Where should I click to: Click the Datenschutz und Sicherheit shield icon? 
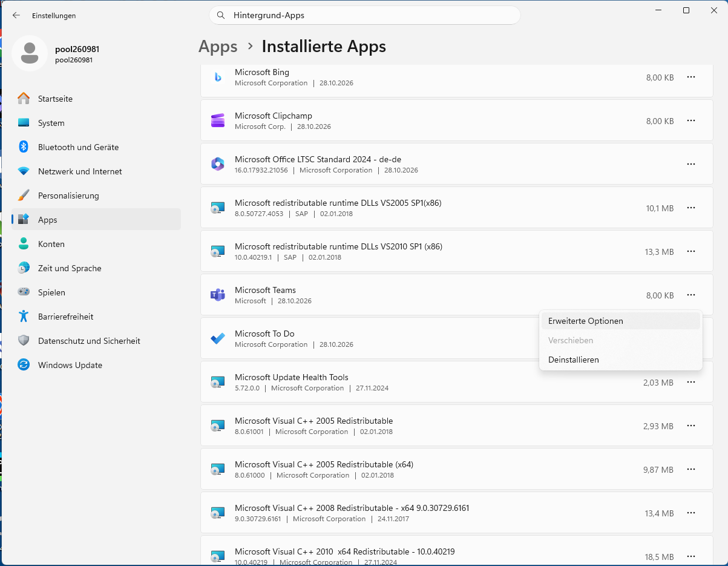click(x=24, y=341)
